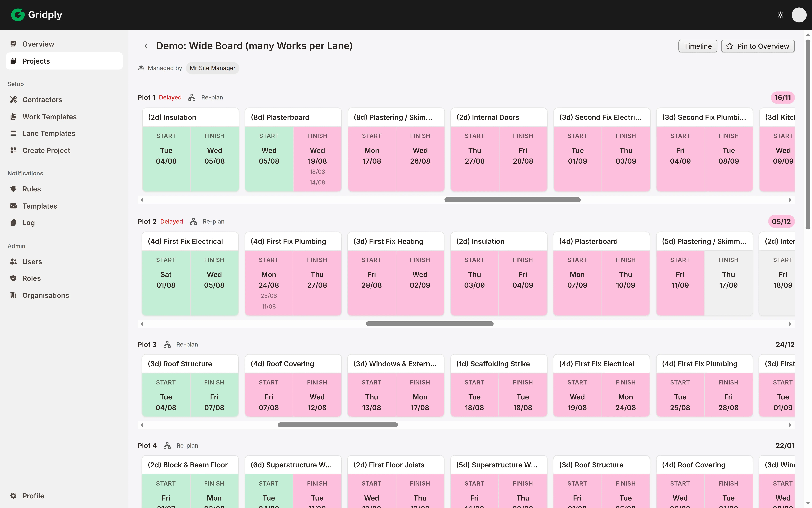Click the Plot 3 re-plan hierarchy icon

tap(167, 344)
